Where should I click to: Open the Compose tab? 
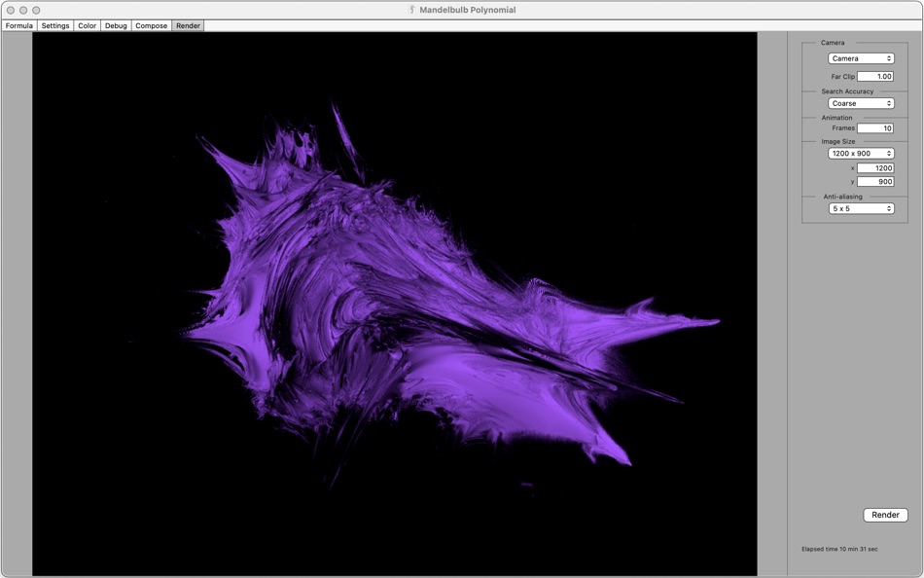(152, 25)
